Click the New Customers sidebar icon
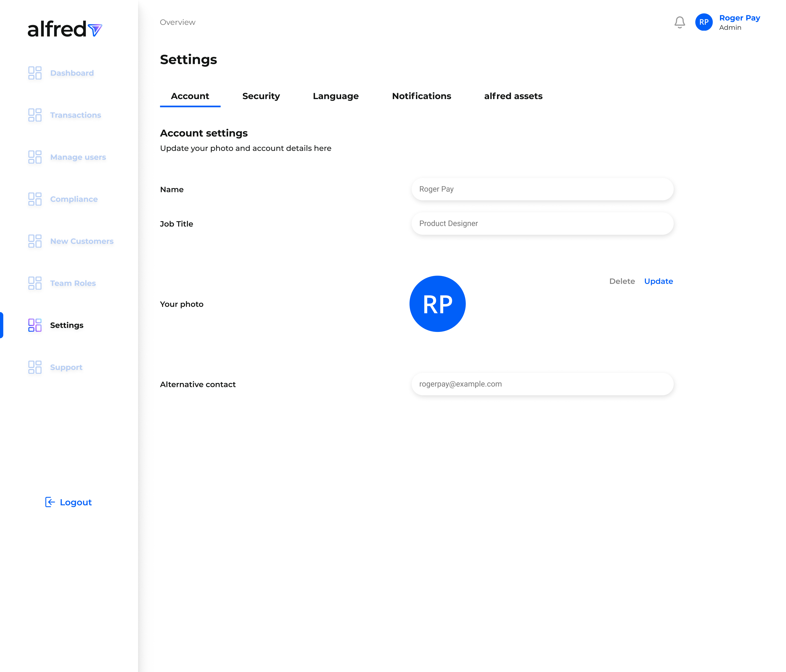The height and width of the screenshot is (672, 786). click(35, 241)
